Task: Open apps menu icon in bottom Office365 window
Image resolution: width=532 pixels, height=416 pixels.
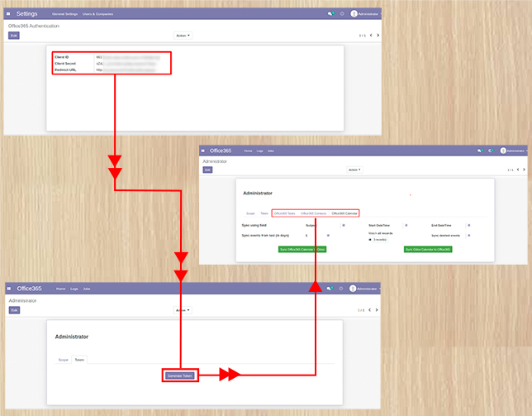Action: point(9,289)
